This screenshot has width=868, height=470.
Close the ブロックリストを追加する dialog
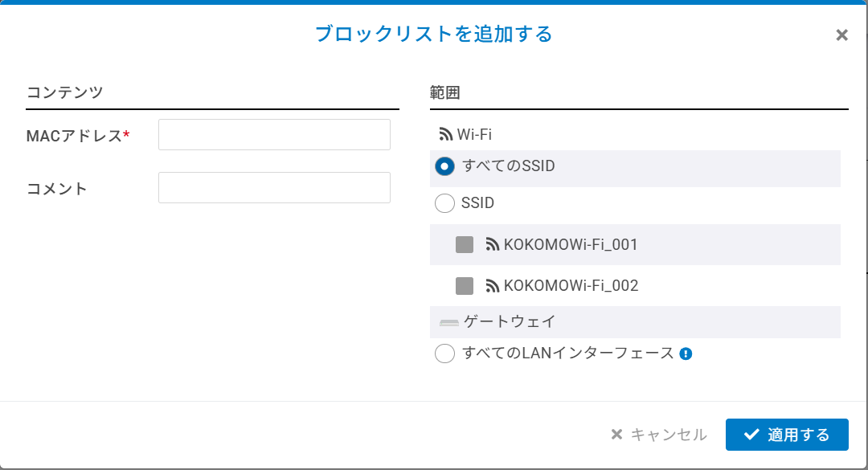click(841, 35)
